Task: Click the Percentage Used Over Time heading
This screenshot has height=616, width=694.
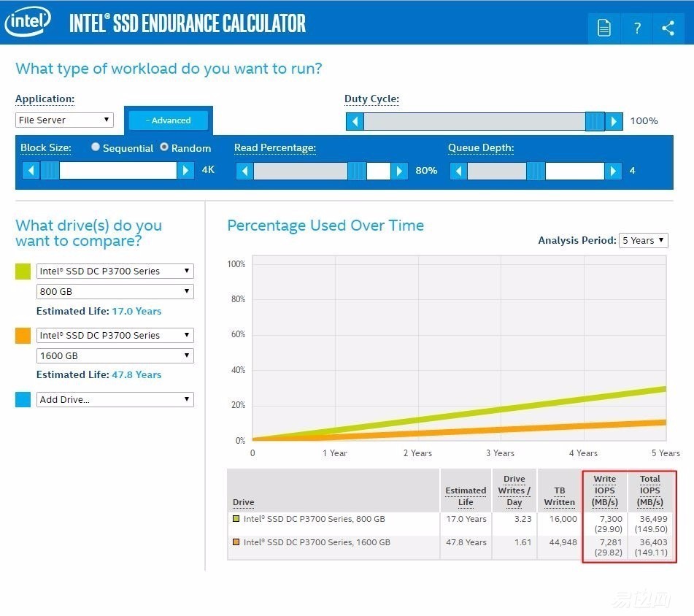Action: (x=325, y=226)
